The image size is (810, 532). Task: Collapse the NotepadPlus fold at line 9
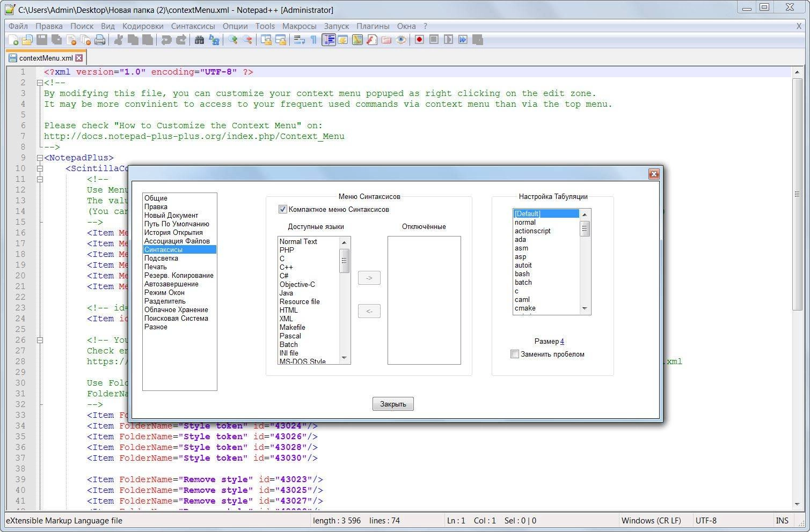click(x=40, y=158)
